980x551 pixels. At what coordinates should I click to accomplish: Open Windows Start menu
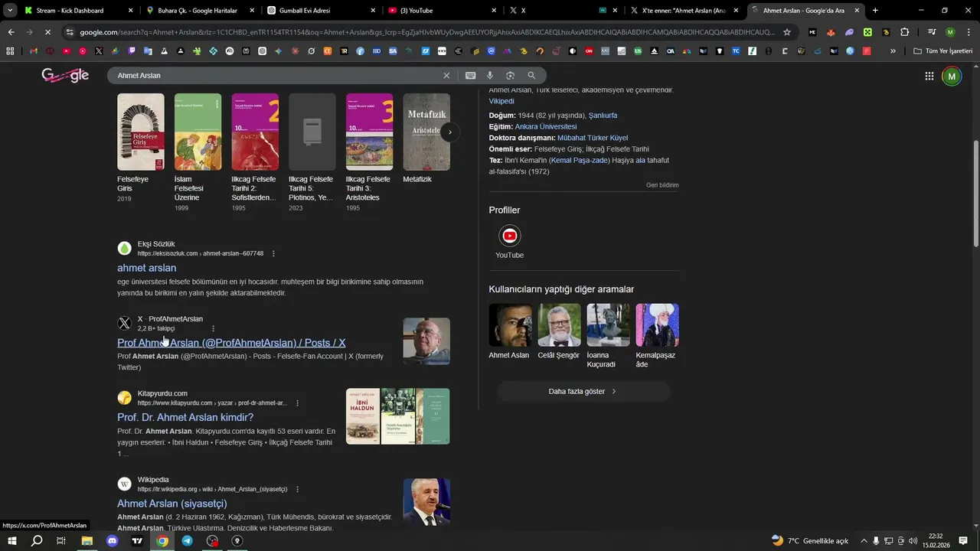[x=11, y=540]
